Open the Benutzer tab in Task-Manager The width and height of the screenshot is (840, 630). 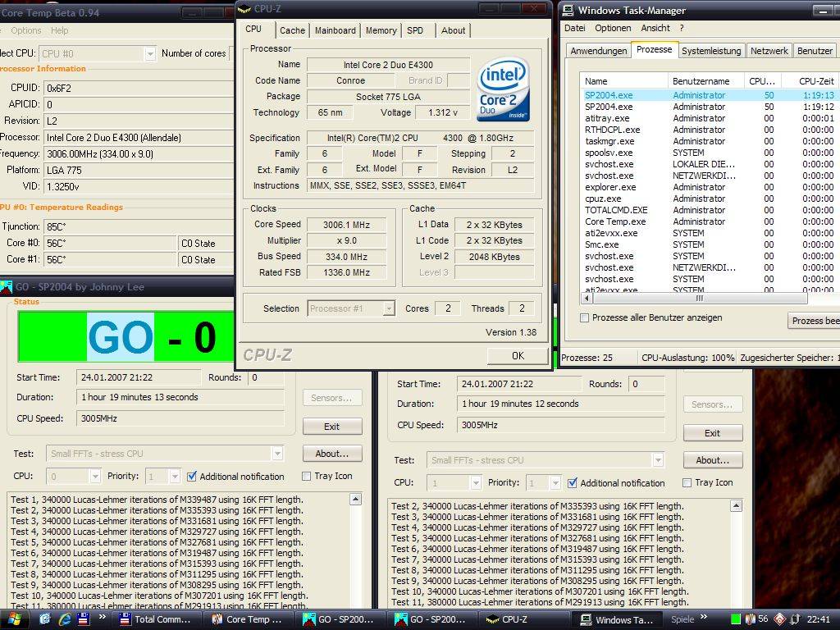coord(815,51)
